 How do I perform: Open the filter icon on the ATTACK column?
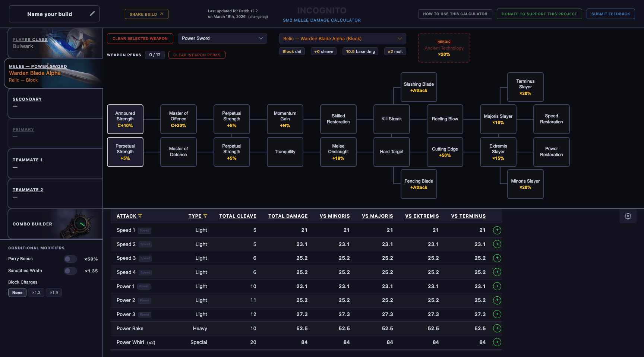pyautogui.click(x=141, y=216)
